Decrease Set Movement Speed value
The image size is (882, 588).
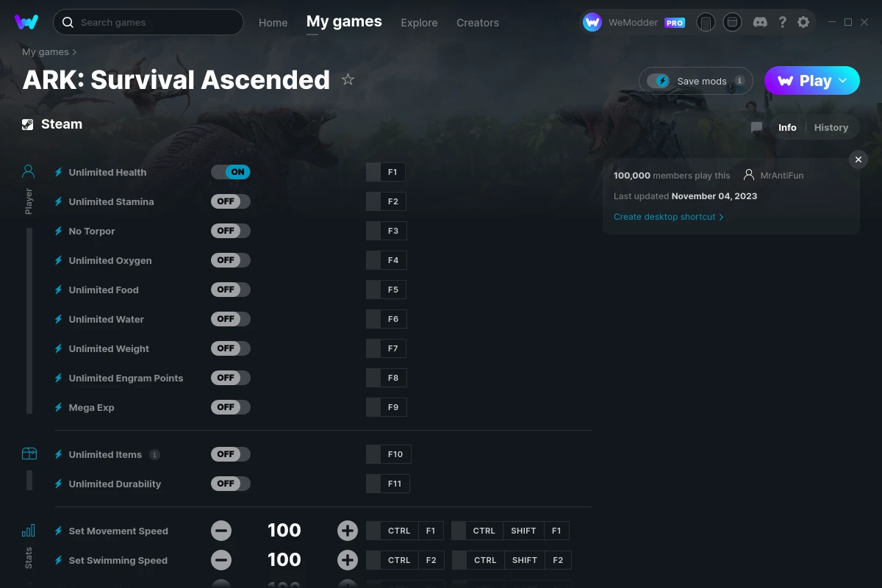[x=221, y=531]
